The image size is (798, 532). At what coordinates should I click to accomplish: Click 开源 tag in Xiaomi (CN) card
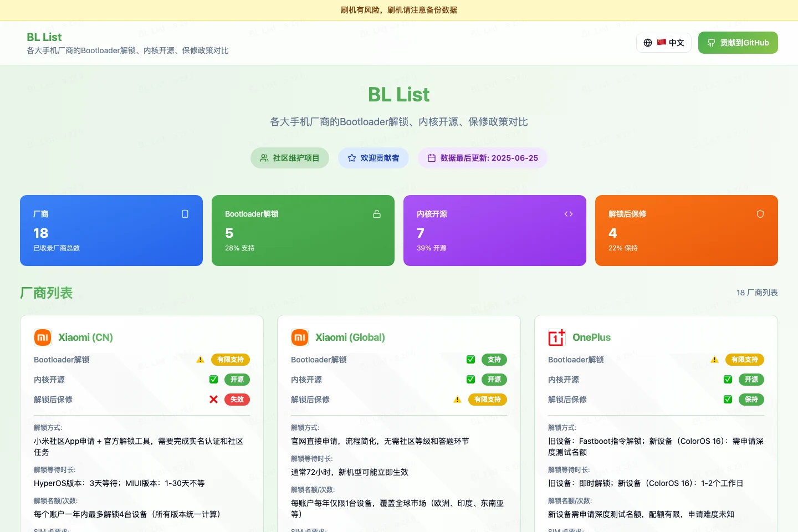point(237,380)
